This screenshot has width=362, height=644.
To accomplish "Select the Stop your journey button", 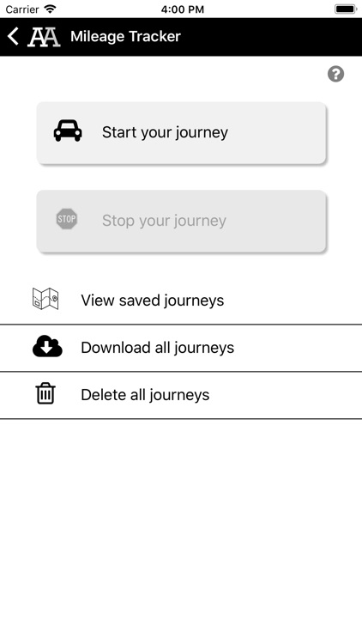I will pos(181,222).
